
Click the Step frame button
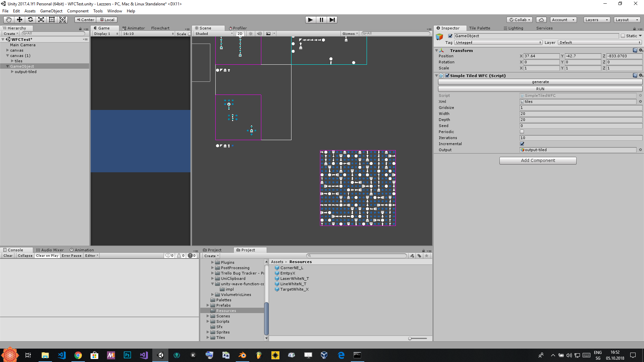[332, 20]
